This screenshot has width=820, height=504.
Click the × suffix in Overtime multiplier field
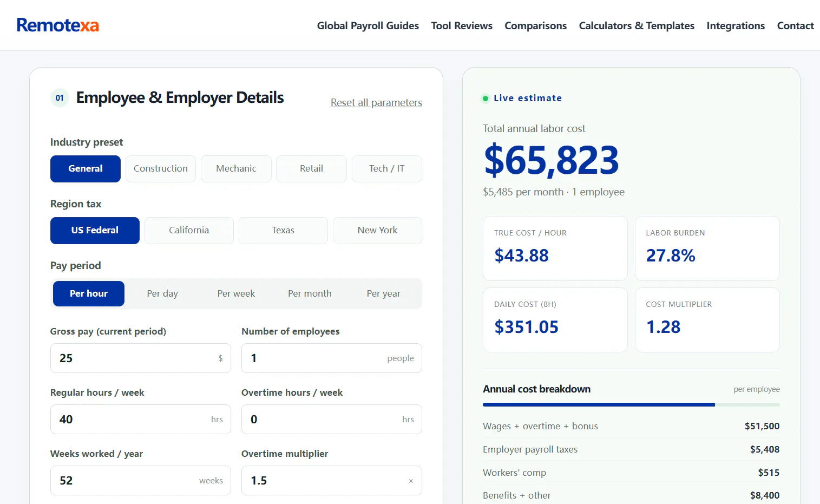[x=411, y=481]
